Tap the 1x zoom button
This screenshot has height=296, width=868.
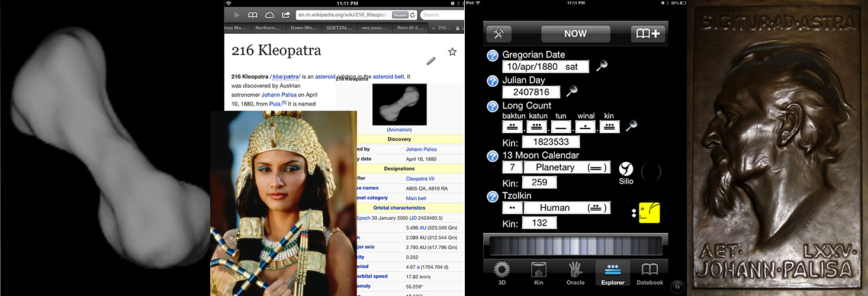677,287
